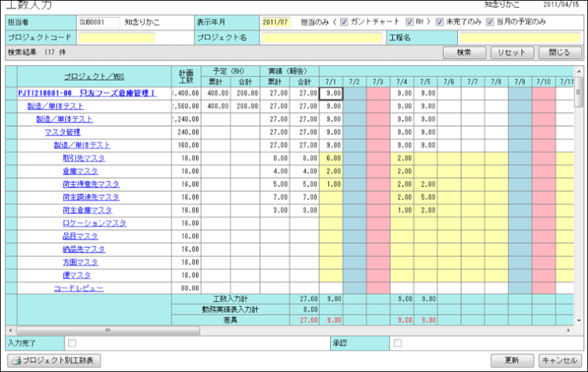Screen dimensions: 588x372
Task: Check the 入力完了 checkbox
Action: tap(72, 343)
